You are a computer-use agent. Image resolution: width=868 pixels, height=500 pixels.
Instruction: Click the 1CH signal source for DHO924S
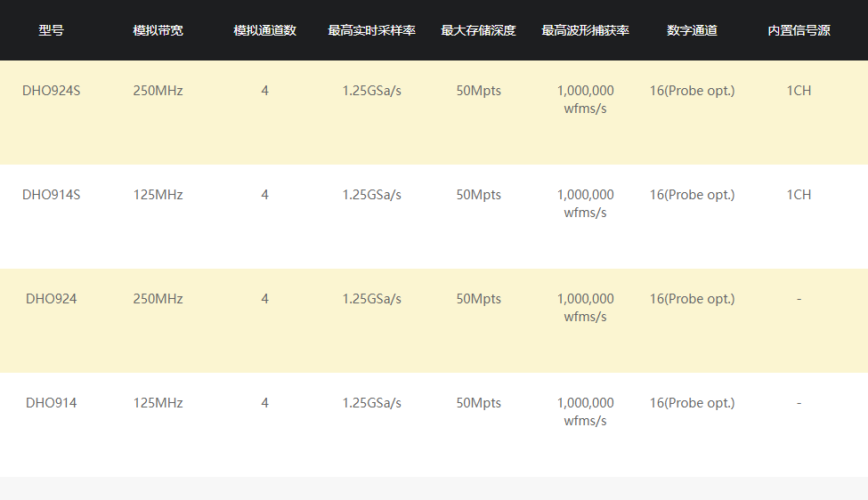click(799, 91)
